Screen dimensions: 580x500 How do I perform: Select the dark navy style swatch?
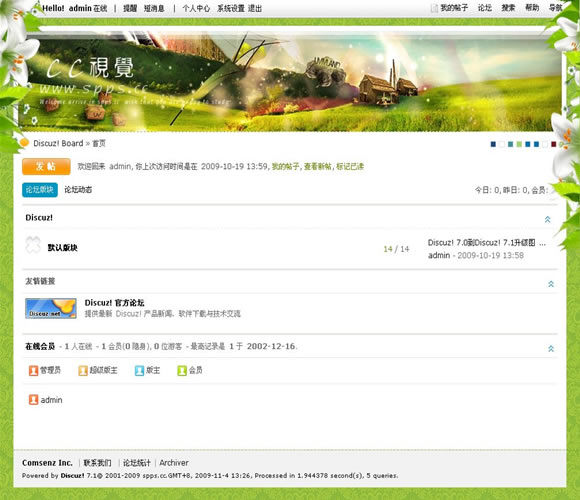click(493, 144)
